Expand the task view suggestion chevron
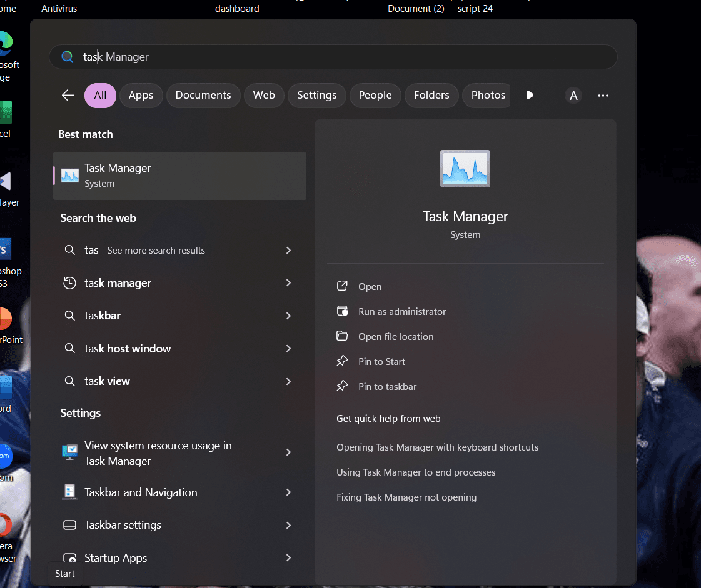Viewport: 701px width, 588px height. pos(288,381)
